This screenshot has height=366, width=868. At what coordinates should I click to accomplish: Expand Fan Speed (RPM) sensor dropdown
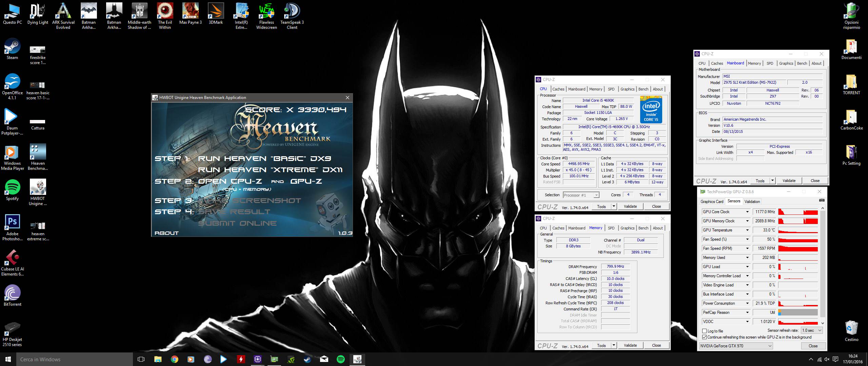coord(747,248)
